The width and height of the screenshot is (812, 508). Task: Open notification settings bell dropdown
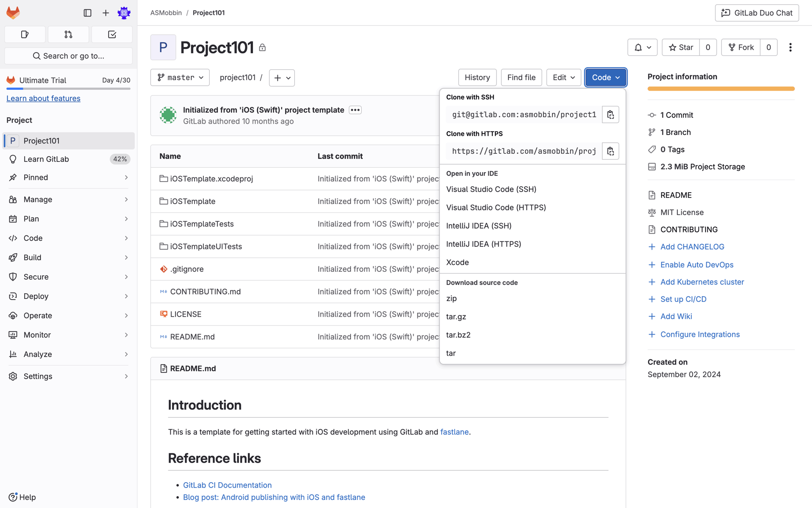click(x=642, y=47)
